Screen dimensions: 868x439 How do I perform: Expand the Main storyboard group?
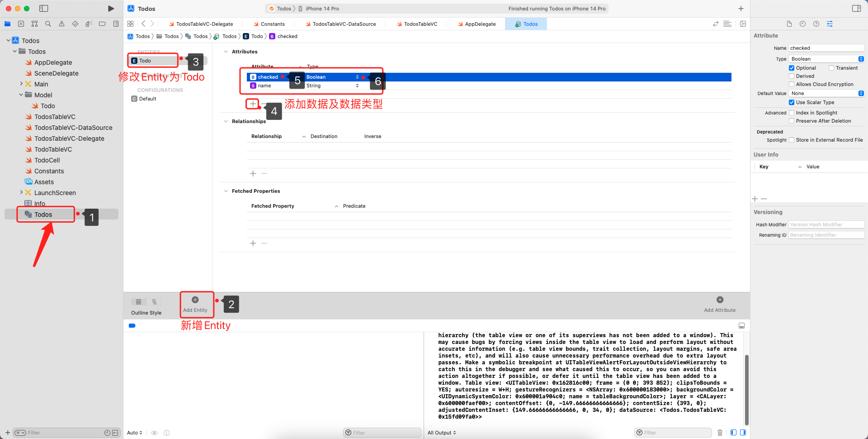click(21, 84)
